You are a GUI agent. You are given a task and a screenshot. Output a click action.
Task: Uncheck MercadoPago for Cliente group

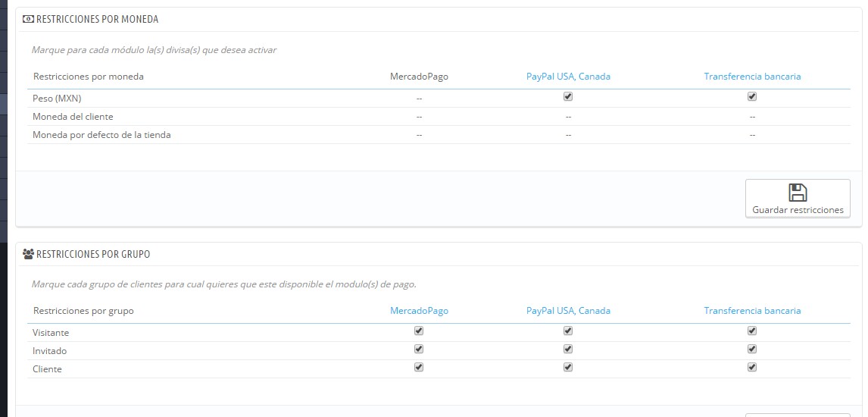tap(419, 367)
